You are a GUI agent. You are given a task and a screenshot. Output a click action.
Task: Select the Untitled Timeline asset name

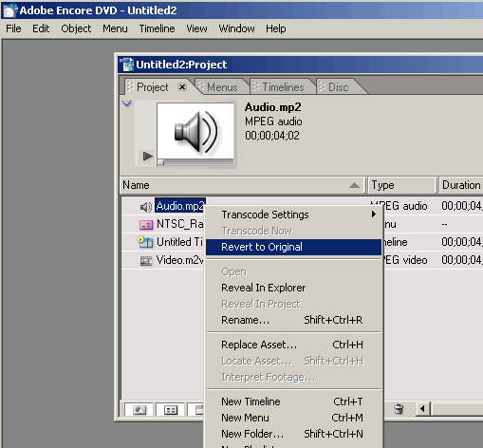(179, 242)
